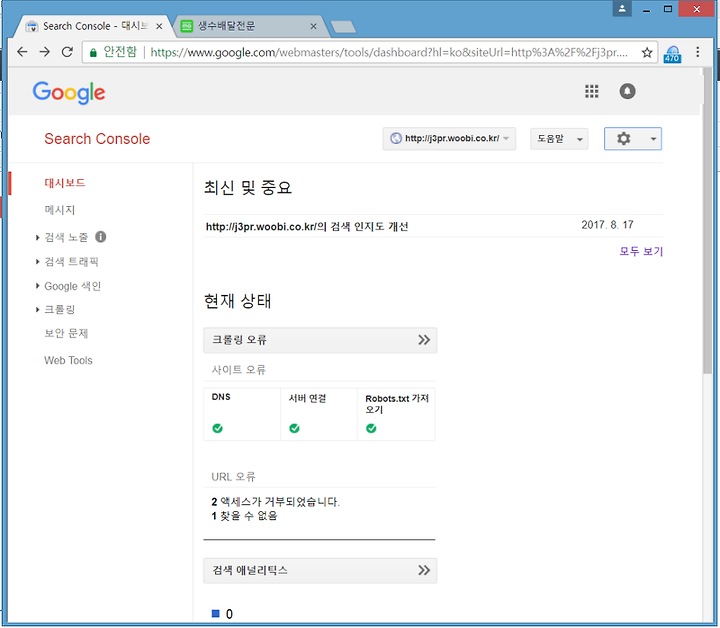Screen dimensions: 720x628
Task: Open the 1 찾을 수 없음 errors
Action: 244,516
